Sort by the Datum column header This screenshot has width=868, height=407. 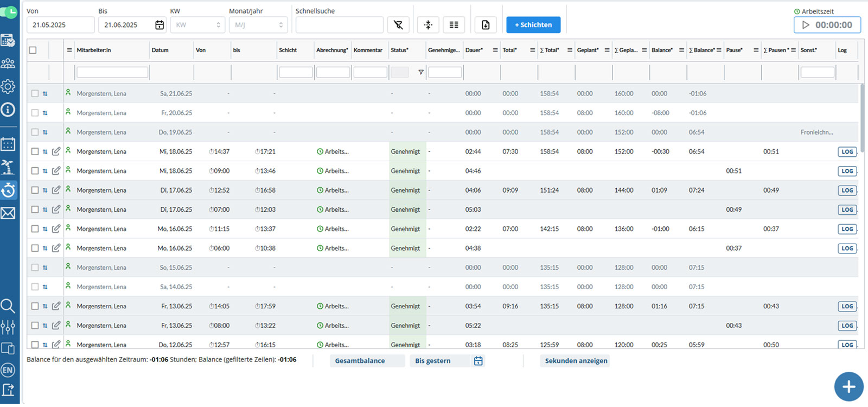160,50
